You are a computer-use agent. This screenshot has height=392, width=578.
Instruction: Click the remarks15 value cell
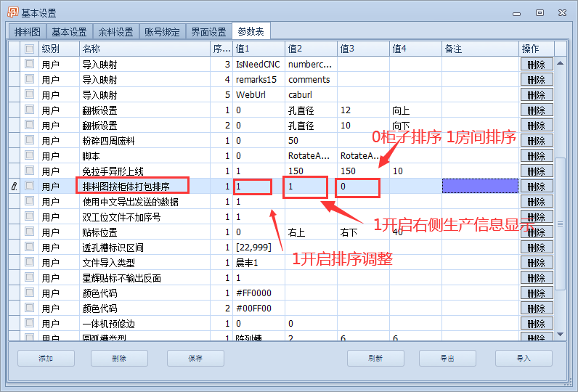pos(259,80)
